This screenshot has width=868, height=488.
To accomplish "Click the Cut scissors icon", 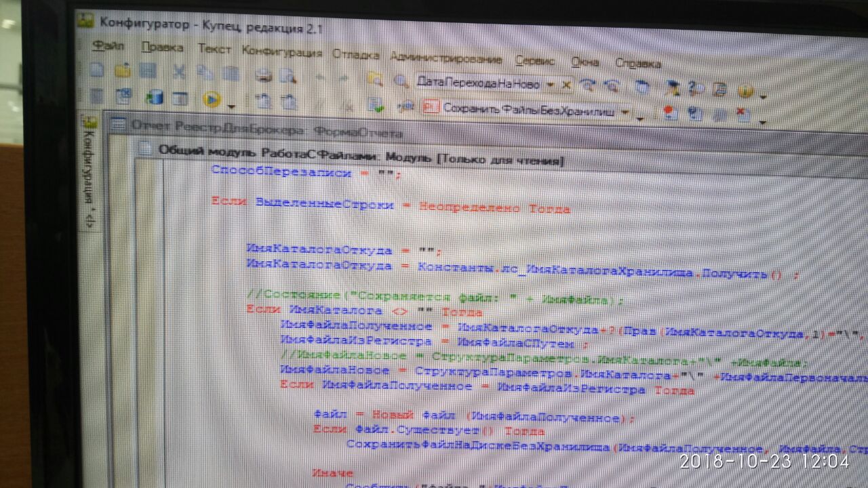I will coord(178,73).
